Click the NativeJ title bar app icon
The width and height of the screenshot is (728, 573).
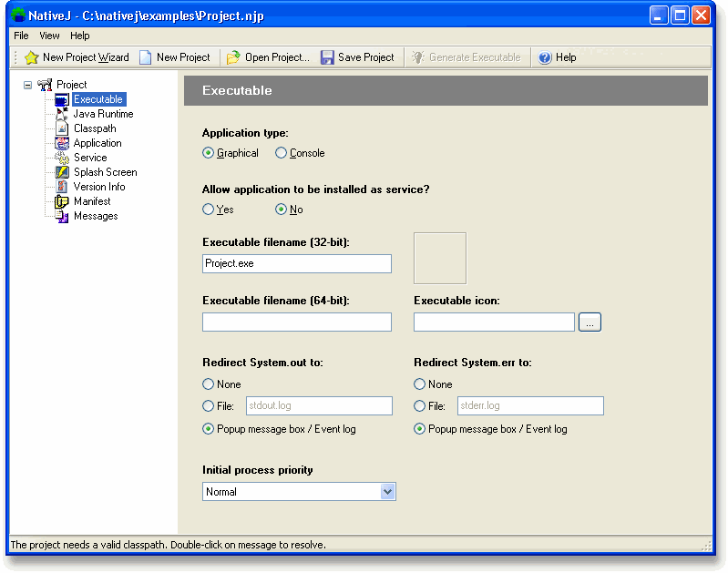click(18, 15)
